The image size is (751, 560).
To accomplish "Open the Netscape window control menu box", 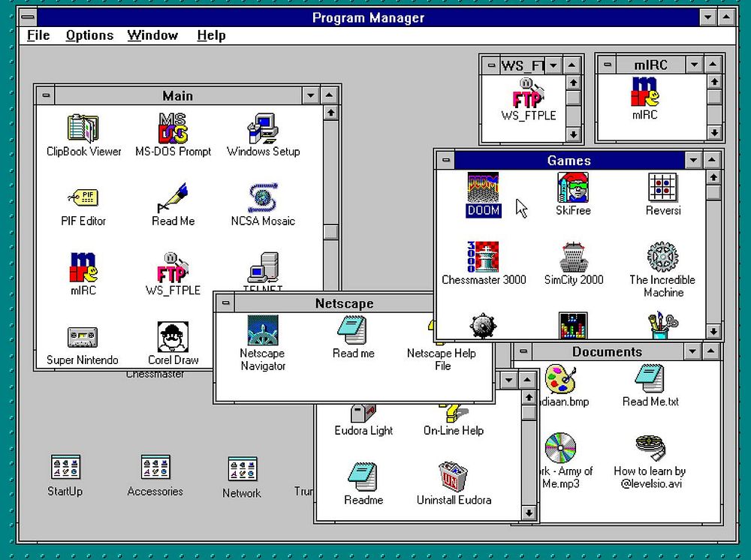I will (x=225, y=303).
